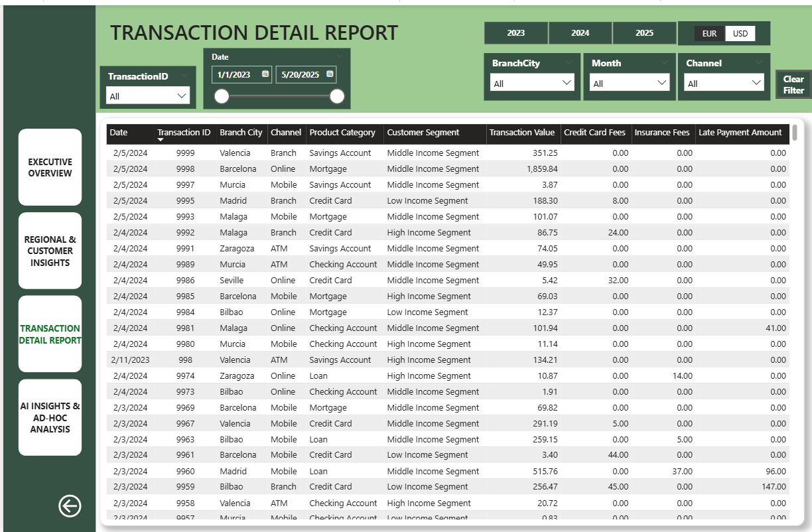The image size is (812, 532).
Task: Navigate to AI Insights & Ad-Hoc Analysis
Action: tap(50, 418)
